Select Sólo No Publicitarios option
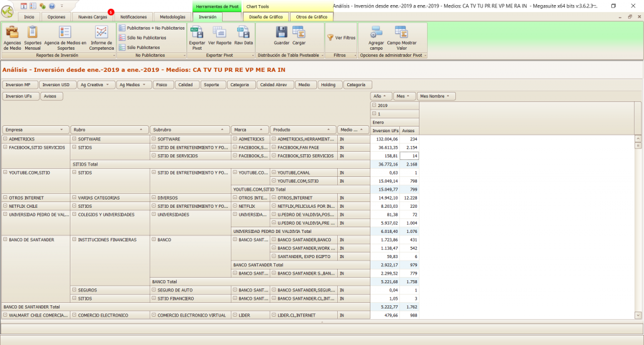Viewport: 644px width, 345px height. (x=143, y=37)
